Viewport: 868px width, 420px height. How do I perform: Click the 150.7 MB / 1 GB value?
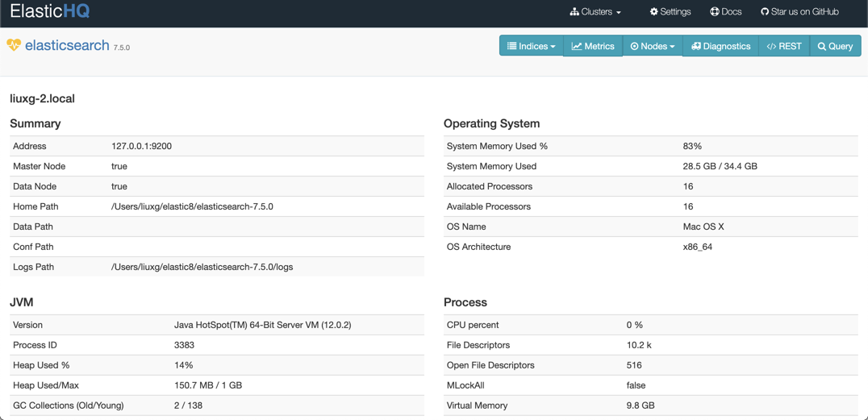[208, 385]
